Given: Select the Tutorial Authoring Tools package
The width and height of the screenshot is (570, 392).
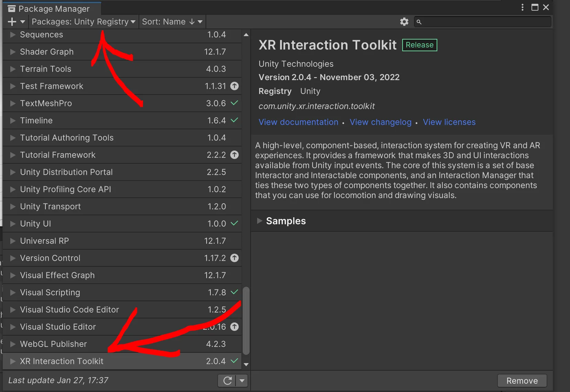Looking at the screenshot, I should pos(122,138).
